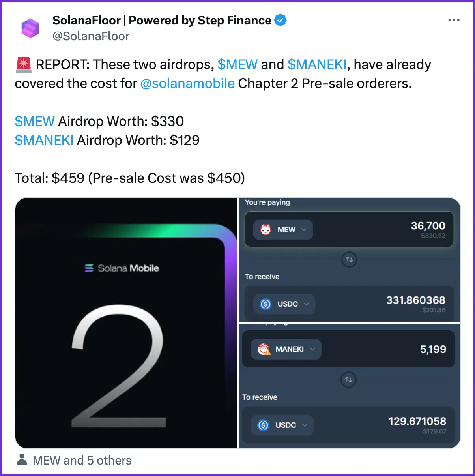475x476 pixels.
Task: Click the MEW cat token icon
Action: click(x=266, y=230)
